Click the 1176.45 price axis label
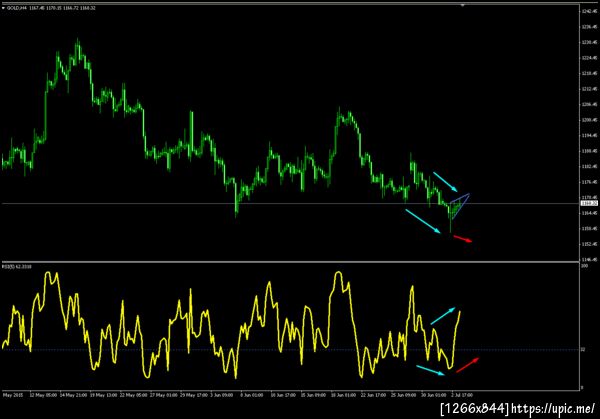Screen dimensions: 600x419 tap(589, 182)
